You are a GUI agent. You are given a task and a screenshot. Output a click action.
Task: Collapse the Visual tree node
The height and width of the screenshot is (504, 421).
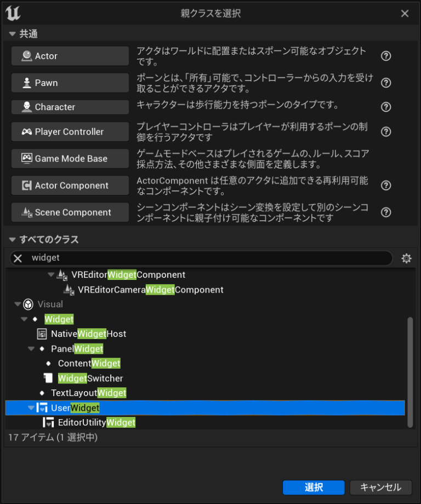click(18, 304)
